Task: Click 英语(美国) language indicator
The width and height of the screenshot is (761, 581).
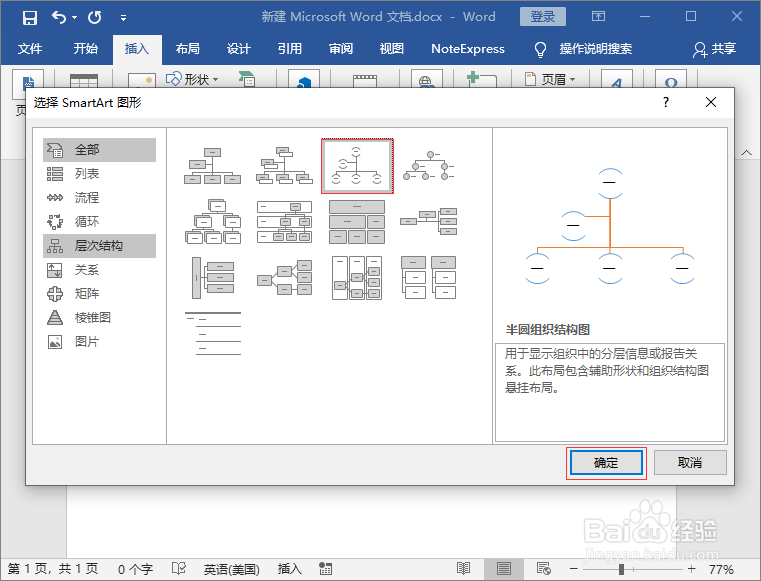Action: click(x=232, y=569)
